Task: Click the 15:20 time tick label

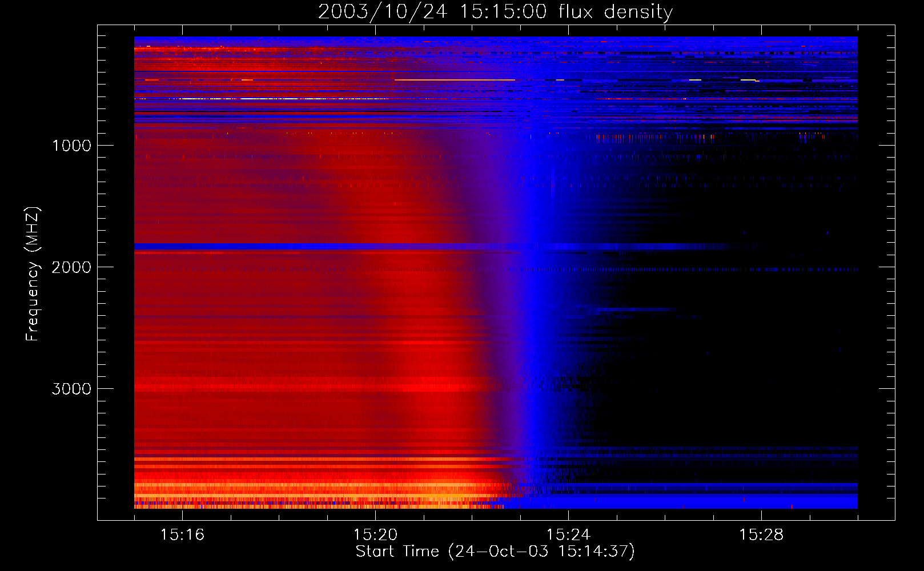Action: 375,534
